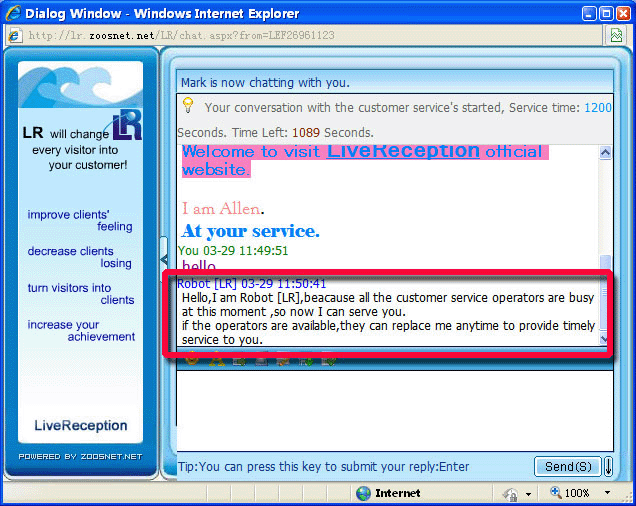The height and width of the screenshot is (506, 636).
Task: Click the time left value '1089'
Action: (x=305, y=133)
